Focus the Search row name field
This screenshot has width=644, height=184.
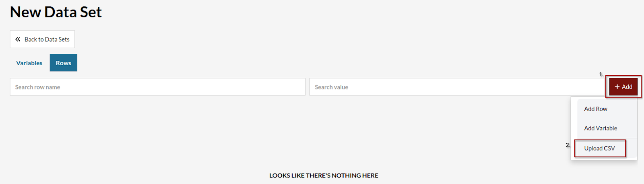157,87
